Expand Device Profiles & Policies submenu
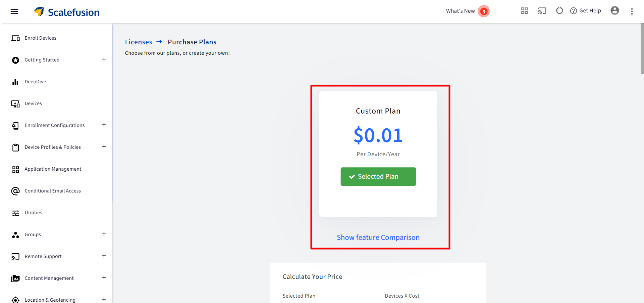The width and height of the screenshot is (644, 303). pos(104,147)
